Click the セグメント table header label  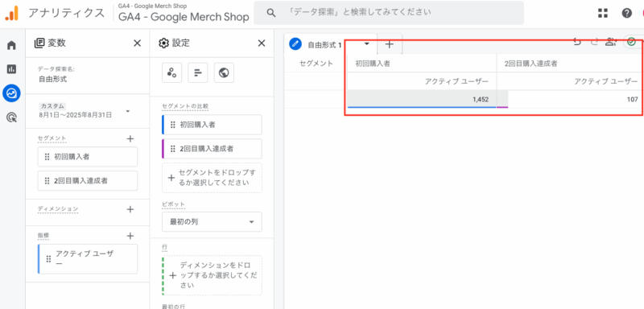point(316,64)
